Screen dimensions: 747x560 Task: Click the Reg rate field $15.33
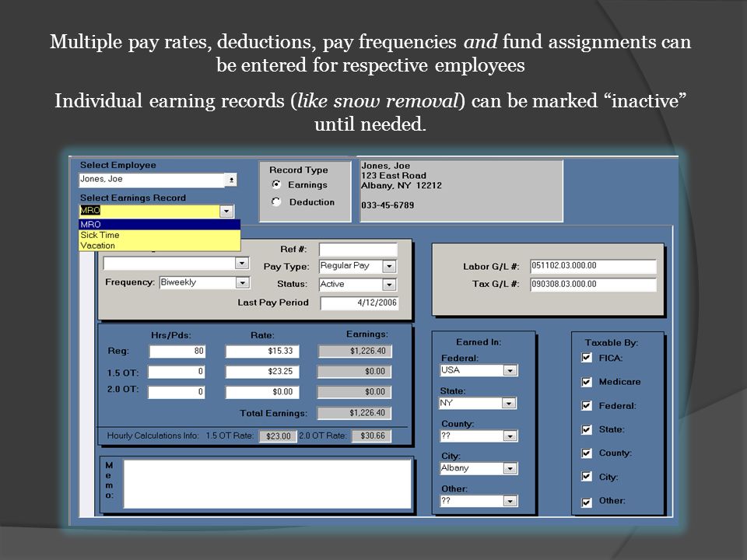tap(262, 352)
